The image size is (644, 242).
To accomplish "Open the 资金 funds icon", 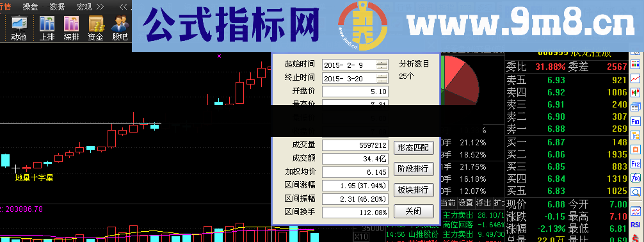I will (x=95, y=28).
